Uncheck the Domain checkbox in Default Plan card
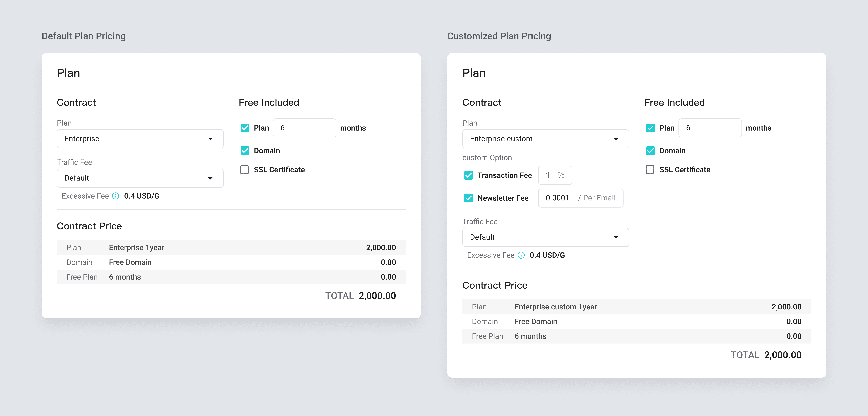868x416 pixels. coord(245,151)
